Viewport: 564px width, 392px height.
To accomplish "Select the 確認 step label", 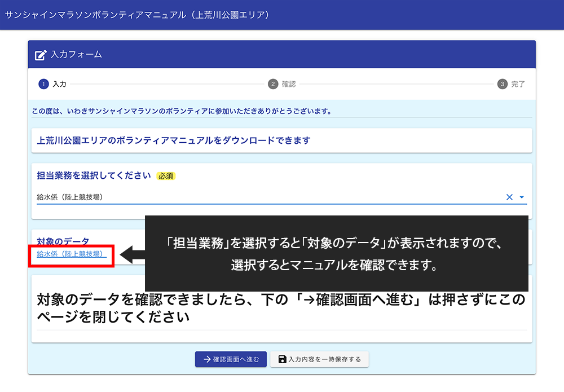I will coord(289,84).
